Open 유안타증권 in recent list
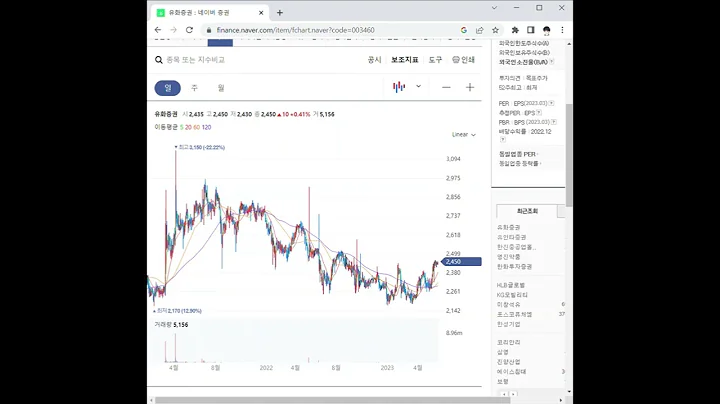 pos(512,237)
